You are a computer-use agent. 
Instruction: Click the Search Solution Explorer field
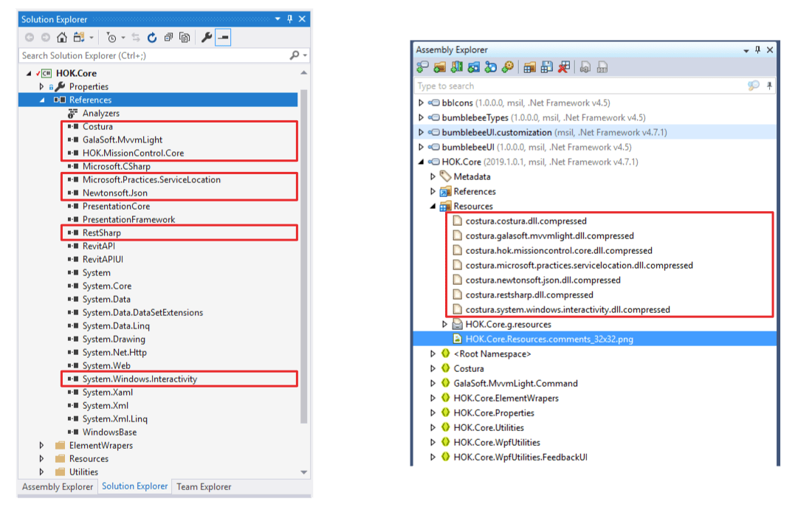tap(164, 55)
